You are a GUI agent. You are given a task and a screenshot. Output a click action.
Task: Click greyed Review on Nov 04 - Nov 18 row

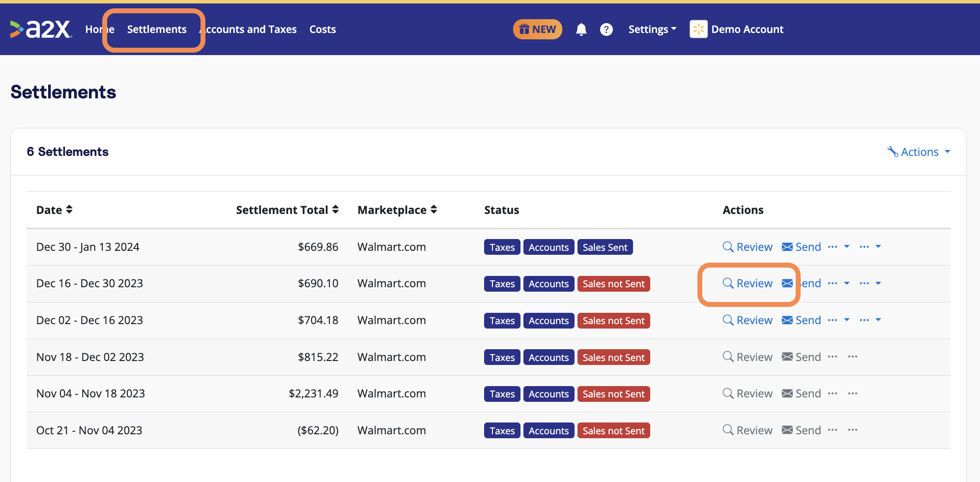point(748,393)
